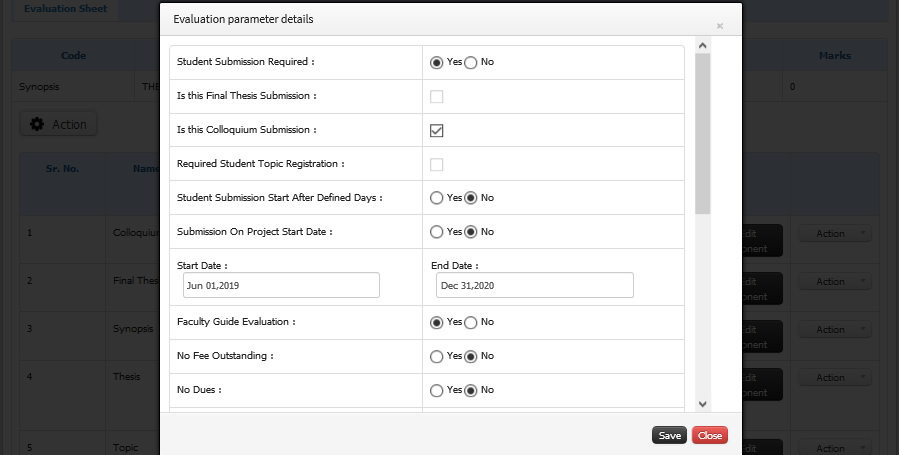Click the Marks column header
This screenshot has height=455, width=899.
835,56
